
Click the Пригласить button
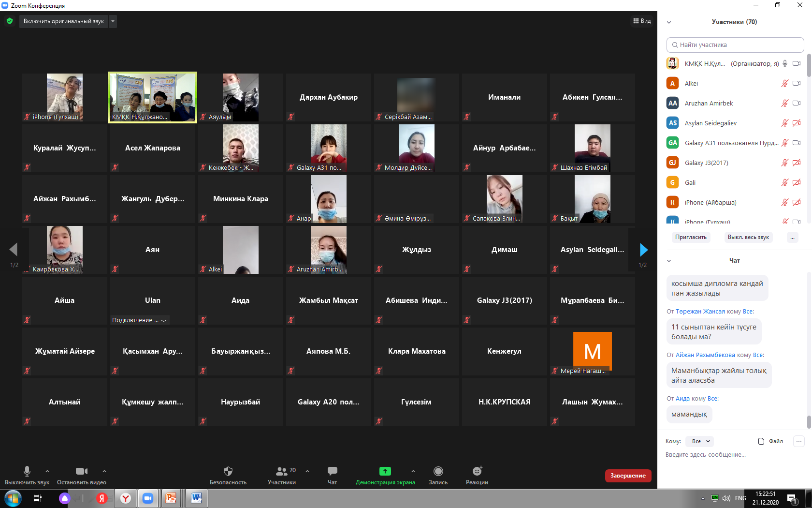coord(691,237)
